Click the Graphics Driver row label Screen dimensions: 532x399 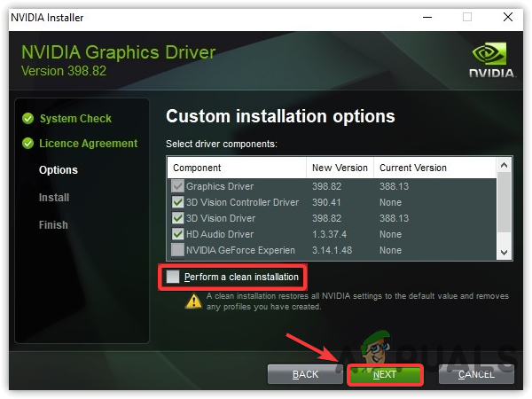(x=220, y=186)
